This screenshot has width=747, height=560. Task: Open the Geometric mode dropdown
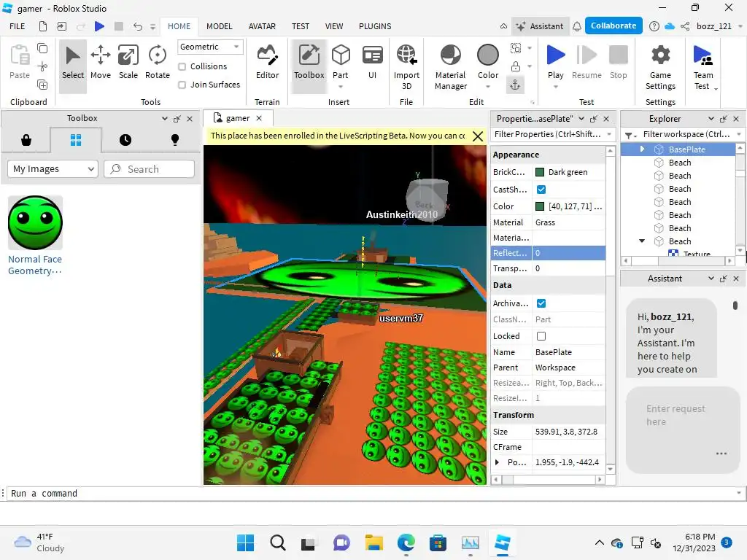pyautogui.click(x=210, y=47)
